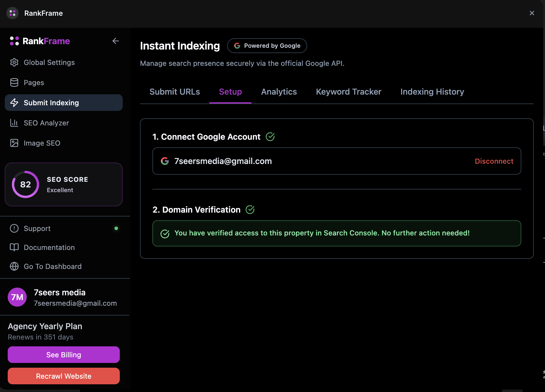Click the green Support status dot
The height and width of the screenshot is (392, 545).
pyautogui.click(x=116, y=228)
